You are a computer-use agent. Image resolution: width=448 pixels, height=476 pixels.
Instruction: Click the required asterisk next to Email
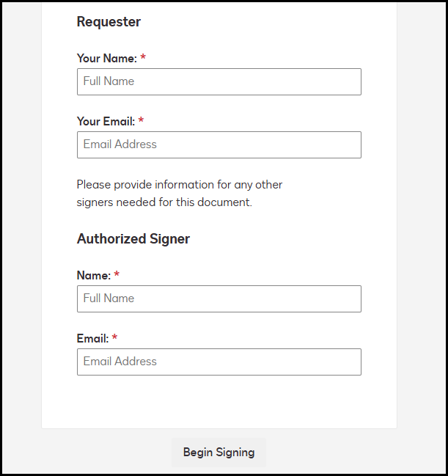tap(114, 337)
